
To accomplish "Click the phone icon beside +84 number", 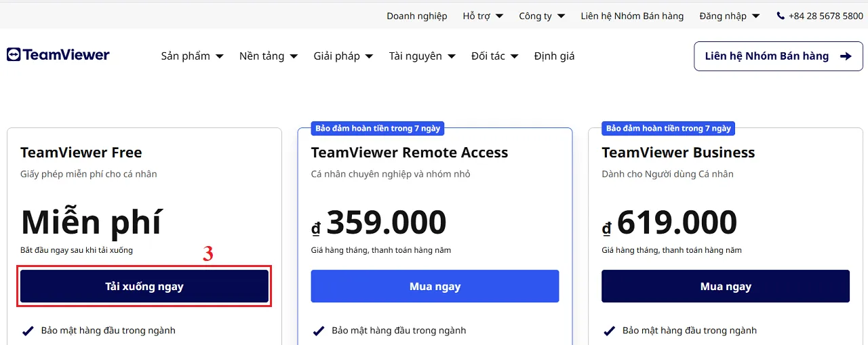I will pos(781,16).
